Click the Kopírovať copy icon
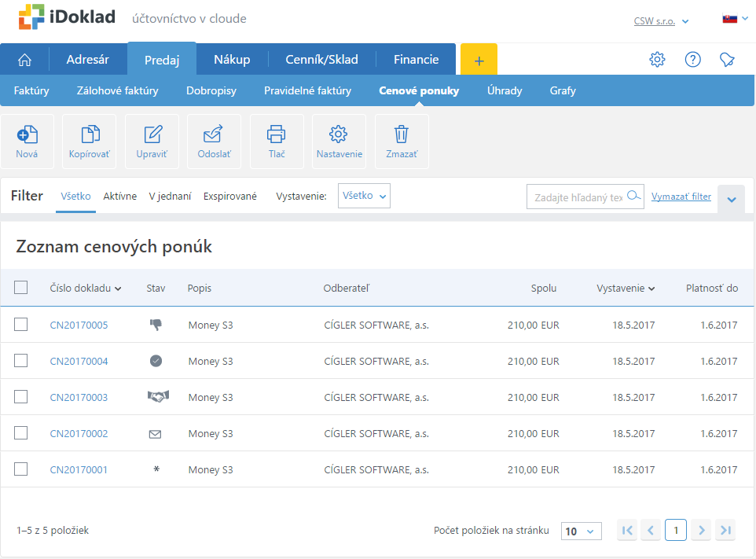 (90, 134)
